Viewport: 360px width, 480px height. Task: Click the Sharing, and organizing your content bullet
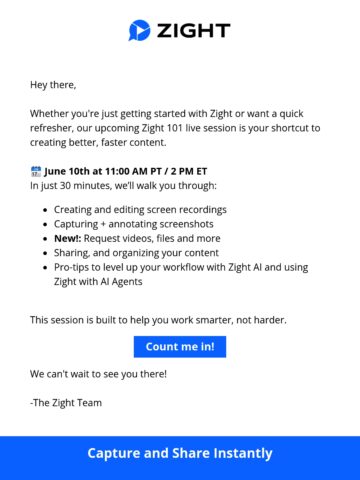tap(136, 253)
